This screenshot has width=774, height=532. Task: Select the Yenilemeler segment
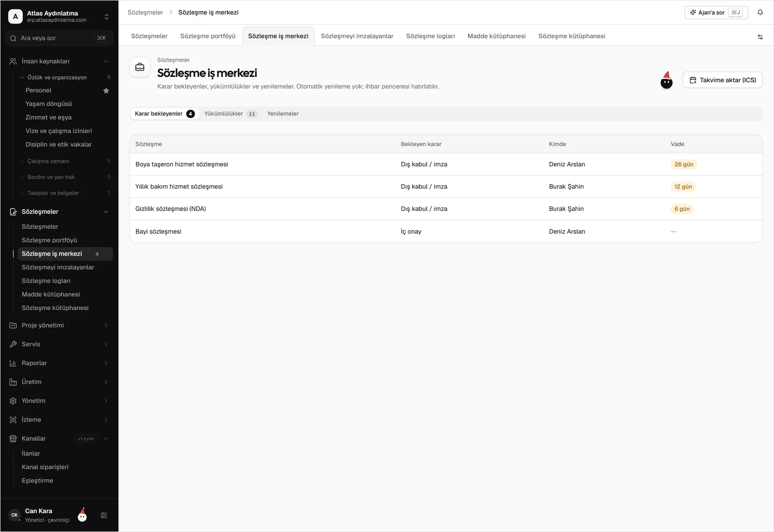[x=283, y=114]
